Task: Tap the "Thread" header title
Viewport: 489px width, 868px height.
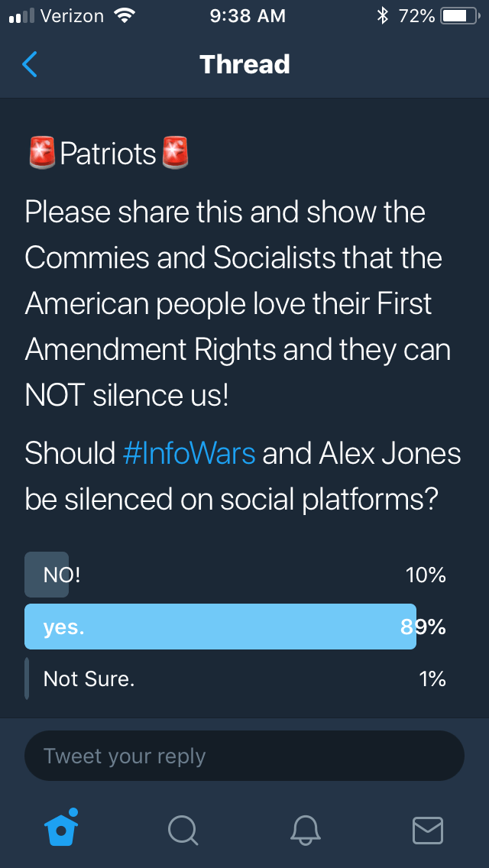Action: click(x=244, y=64)
